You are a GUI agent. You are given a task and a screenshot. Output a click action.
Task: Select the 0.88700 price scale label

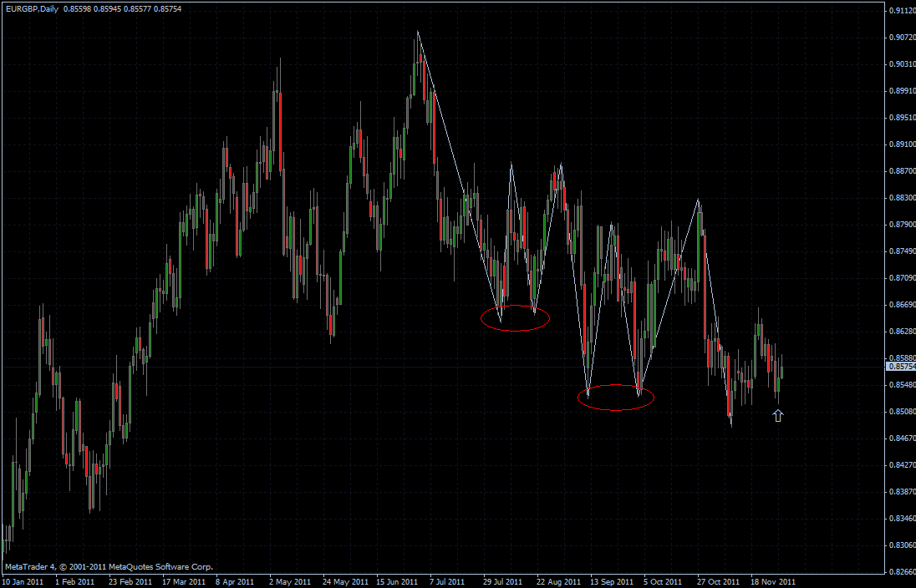(903, 171)
